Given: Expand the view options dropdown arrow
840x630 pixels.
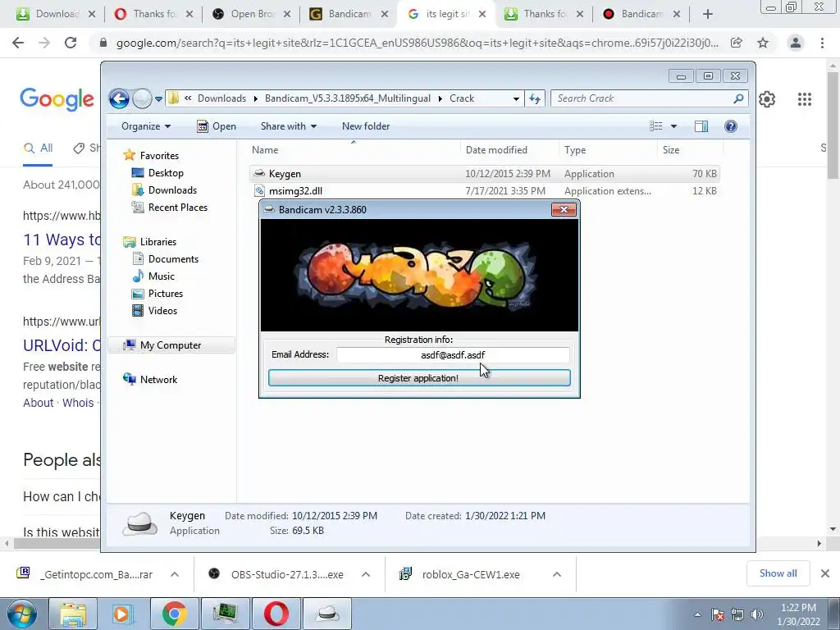Looking at the screenshot, I should point(674,126).
